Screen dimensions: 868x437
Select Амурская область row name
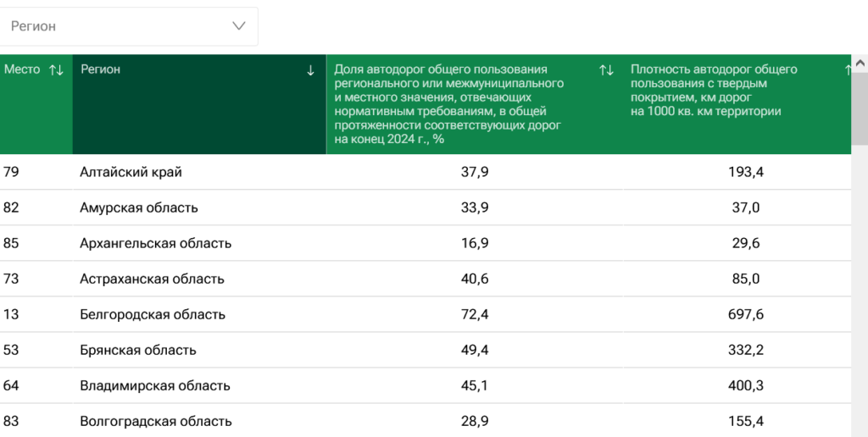pos(139,207)
